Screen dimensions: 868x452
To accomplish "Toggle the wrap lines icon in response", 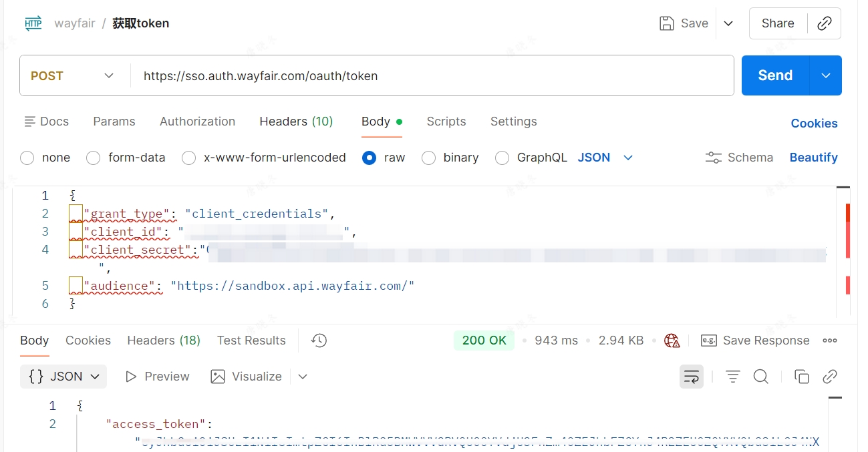I will (x=692, y=377).
